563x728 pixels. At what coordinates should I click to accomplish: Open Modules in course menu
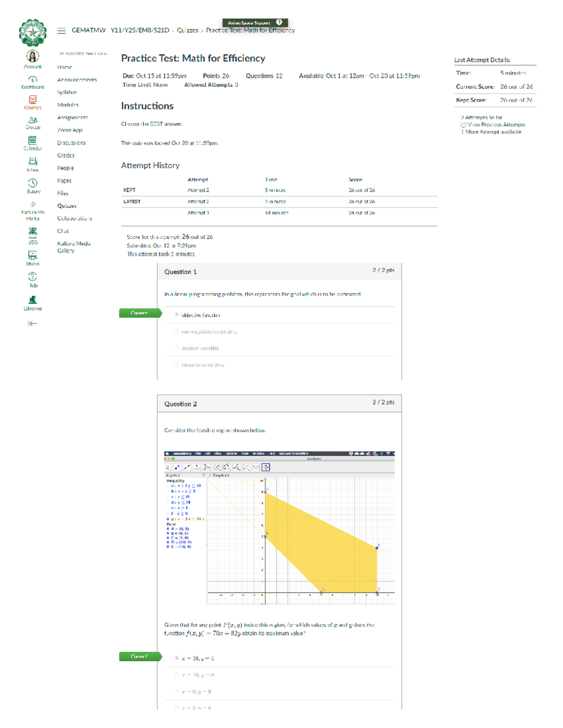[x=68, y=105]
